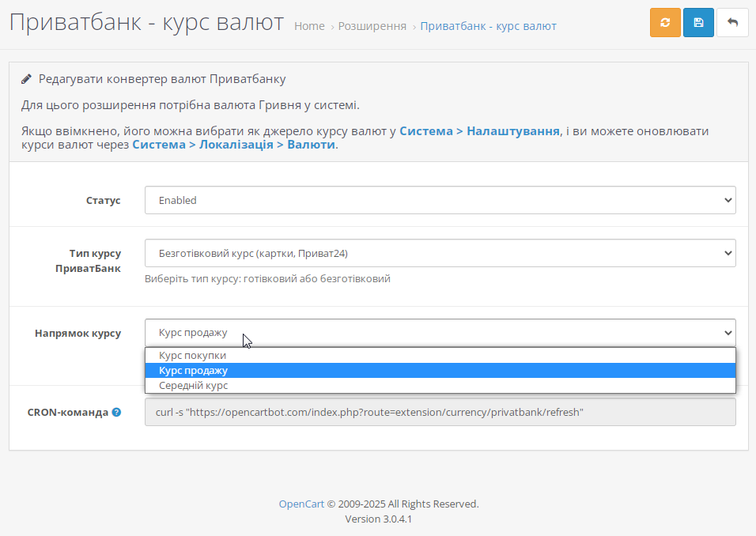Open the Розширення breadcrumb link

click(x=372, y=26)
